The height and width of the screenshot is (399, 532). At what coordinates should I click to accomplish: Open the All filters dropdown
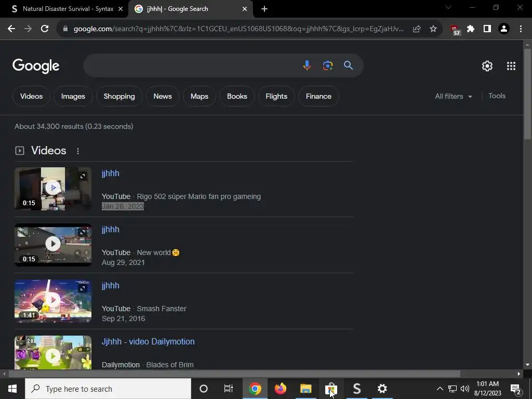pyautogui.click(x=454, y=96)
